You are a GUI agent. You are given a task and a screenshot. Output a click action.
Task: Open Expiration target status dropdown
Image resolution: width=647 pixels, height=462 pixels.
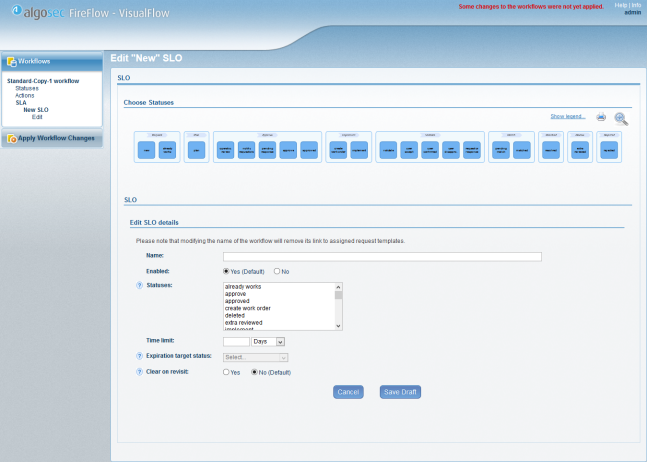(256, 357)
